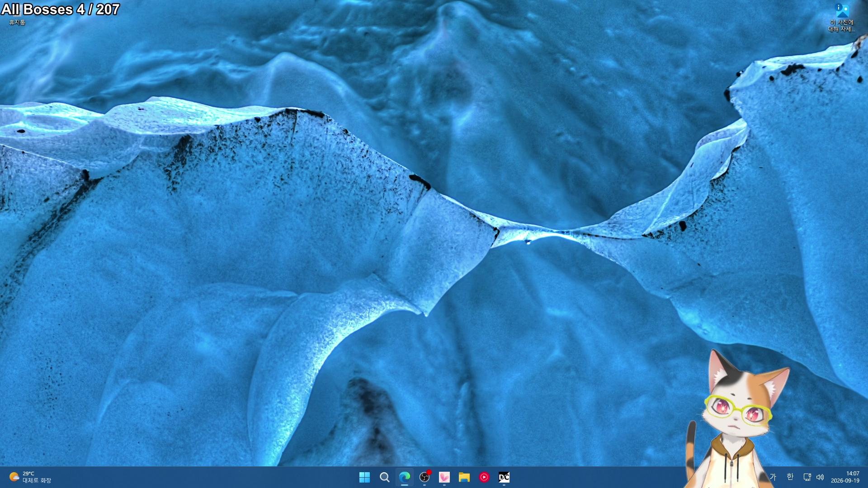Open the volume speaker tray icon

coord(820,477)
